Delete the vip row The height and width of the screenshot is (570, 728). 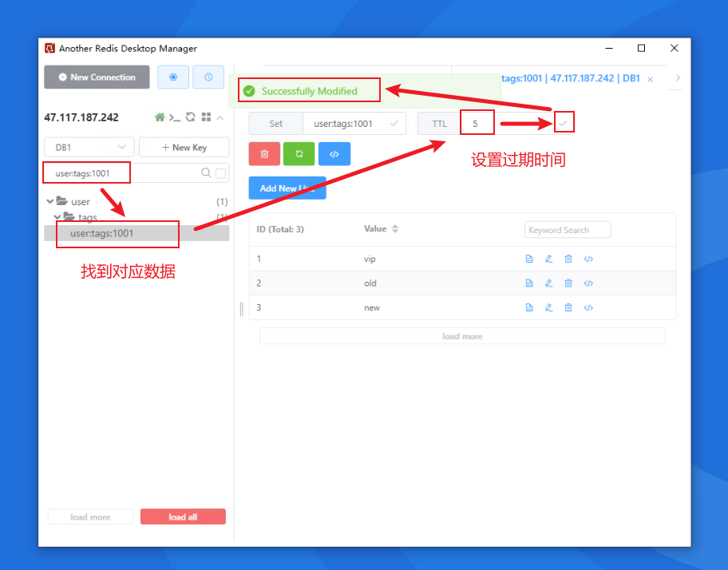(x=568, y=259)
